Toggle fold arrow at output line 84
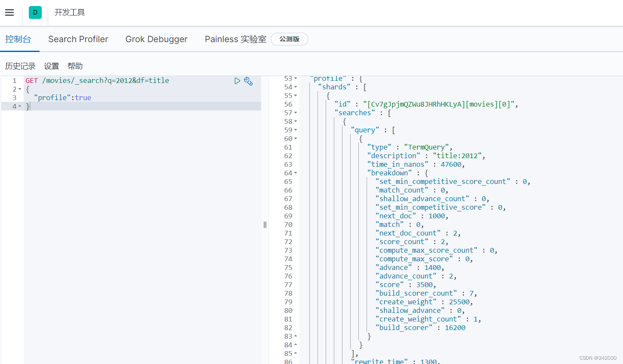The image size is (623, 364). coord(296,345)
